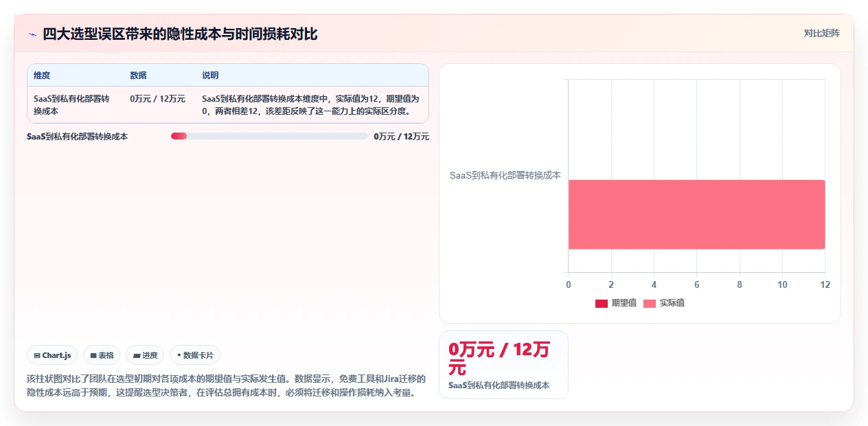Select the 数据卡片 tag chip
Viewport: 868px width, 426px height.
pos(195,355)
